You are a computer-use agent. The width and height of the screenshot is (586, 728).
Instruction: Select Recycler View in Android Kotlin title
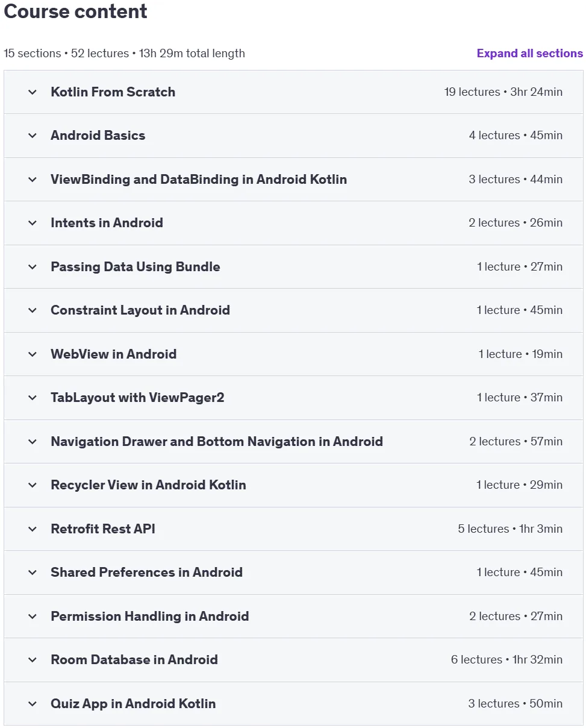coord(148,485)
